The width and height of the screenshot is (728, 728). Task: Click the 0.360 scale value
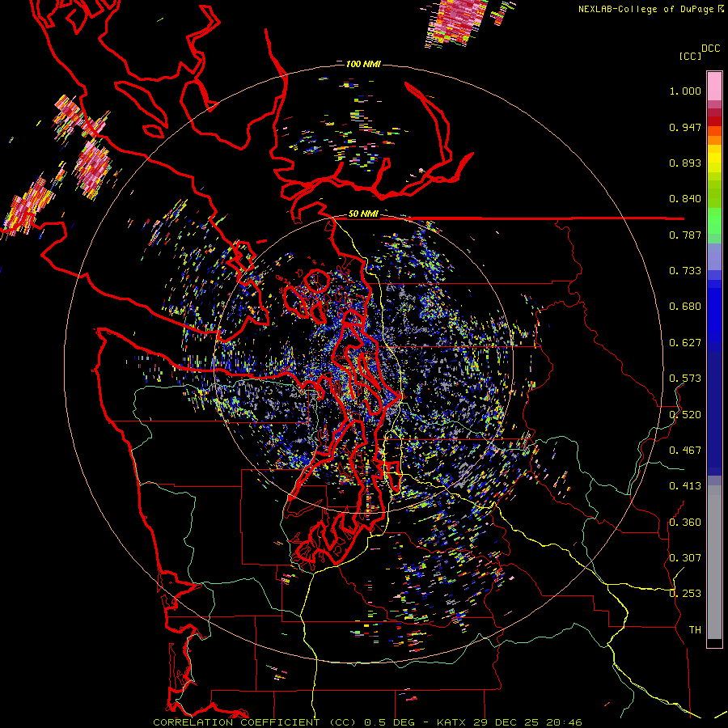[685, 523]
